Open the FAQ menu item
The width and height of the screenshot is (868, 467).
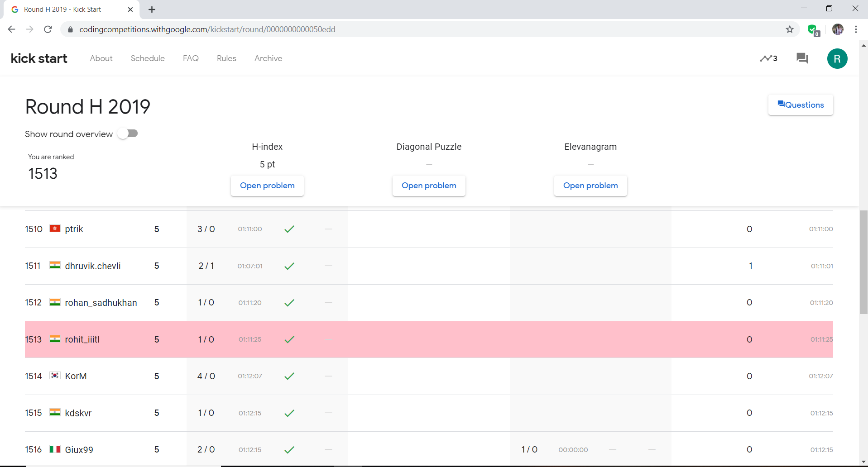[x=191, y=58]
